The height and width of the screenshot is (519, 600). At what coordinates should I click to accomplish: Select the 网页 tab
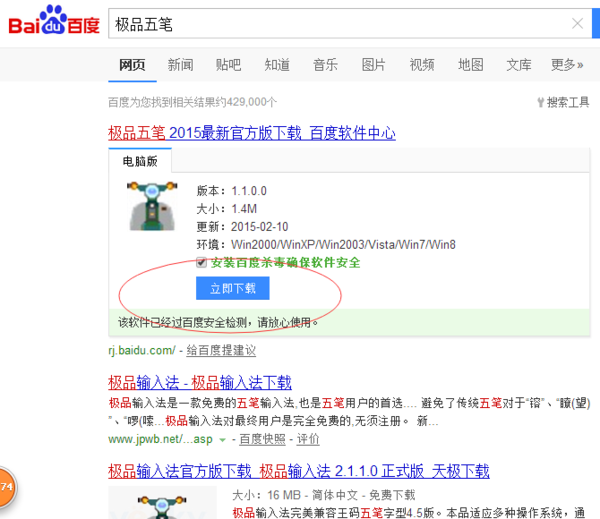tap(132, 65)
